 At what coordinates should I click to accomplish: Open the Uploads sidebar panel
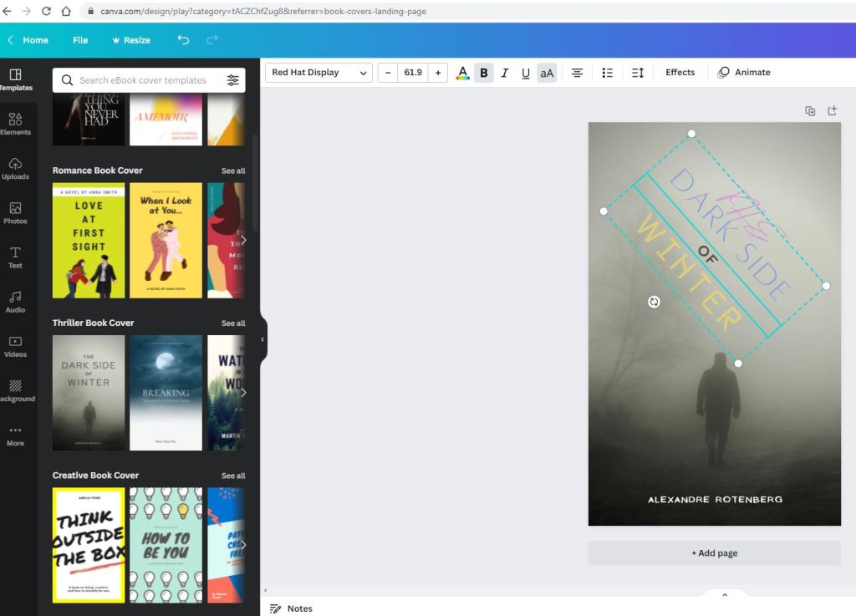(x=16, y=168)
